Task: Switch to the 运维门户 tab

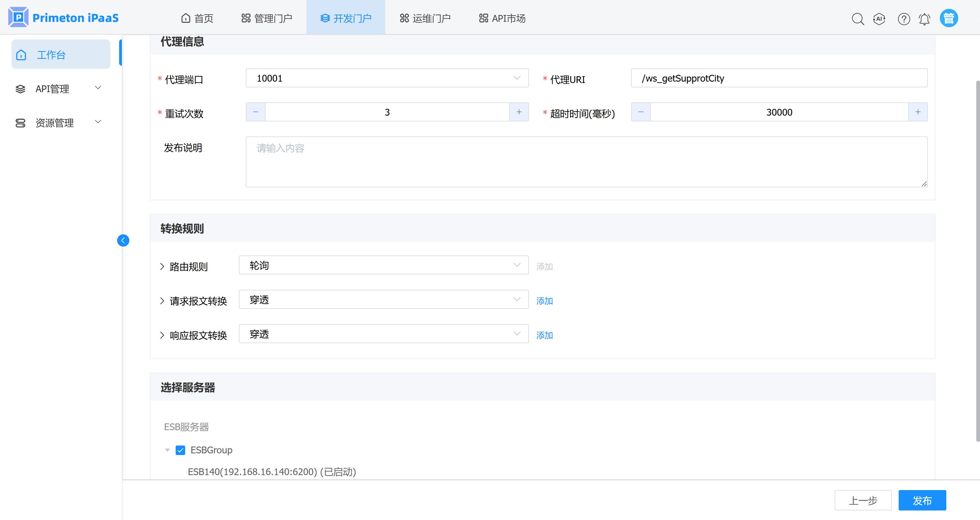Action: (425, 18)
